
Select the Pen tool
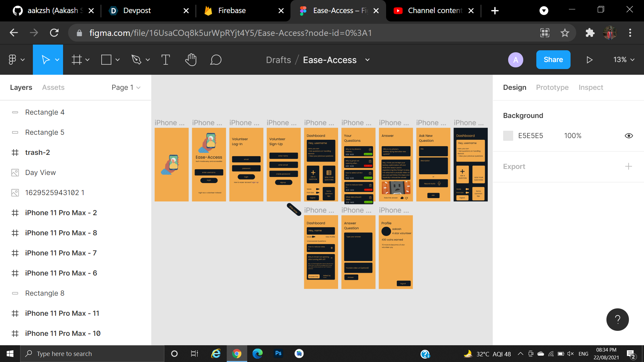tap(136, 60)
